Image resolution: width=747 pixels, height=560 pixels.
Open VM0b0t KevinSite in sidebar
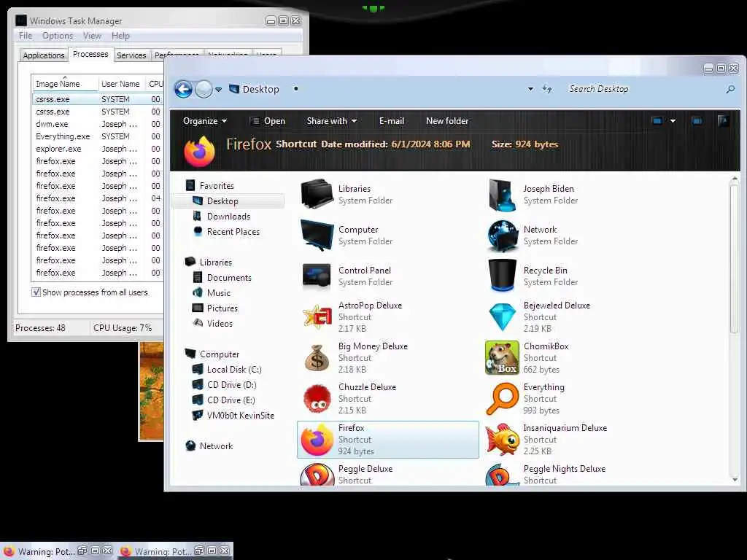233,415
